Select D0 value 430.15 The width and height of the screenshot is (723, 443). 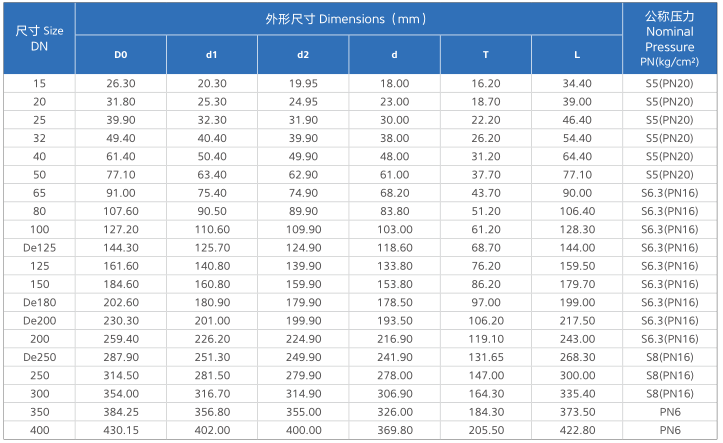[121, 431]
